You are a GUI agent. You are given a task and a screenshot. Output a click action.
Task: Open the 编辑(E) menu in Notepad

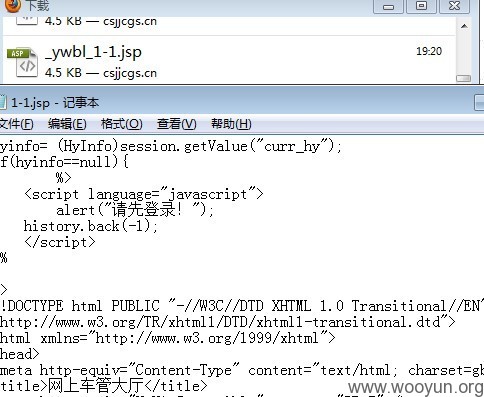point(67,124)
